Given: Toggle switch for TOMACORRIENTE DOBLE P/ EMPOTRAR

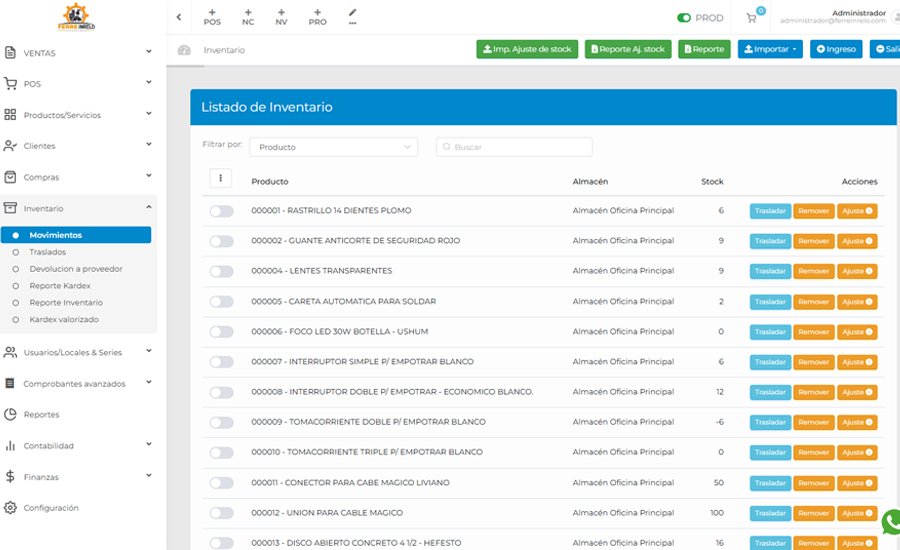Looking at the screenshot, I should pyautogui.click(x=222, y=423).
